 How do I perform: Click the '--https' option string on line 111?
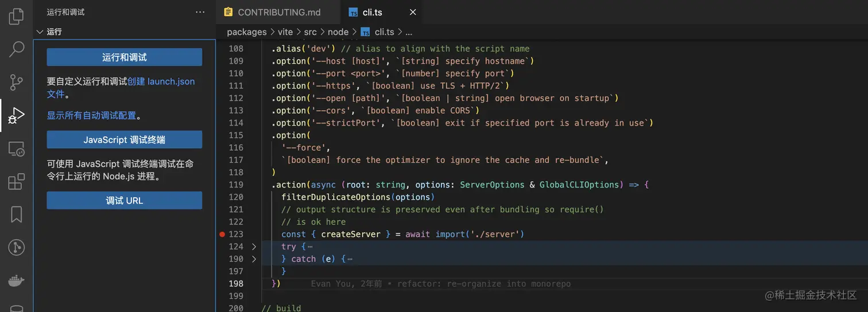coord(336,86)
